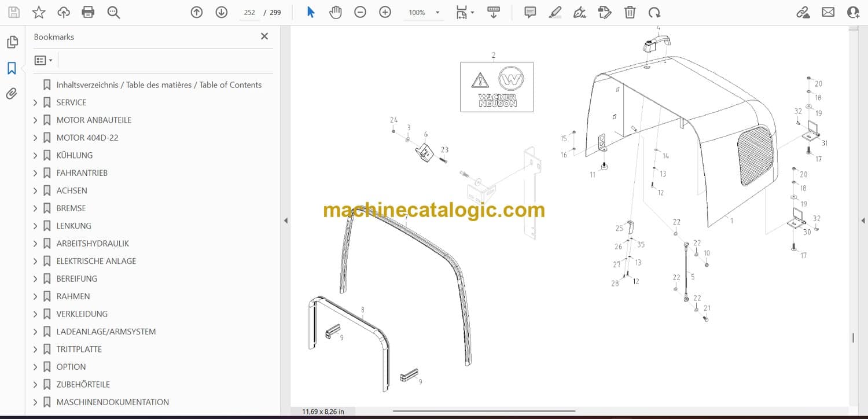Expand the ACHSEN bookmark
868x419 pixels.
[35, 191]
